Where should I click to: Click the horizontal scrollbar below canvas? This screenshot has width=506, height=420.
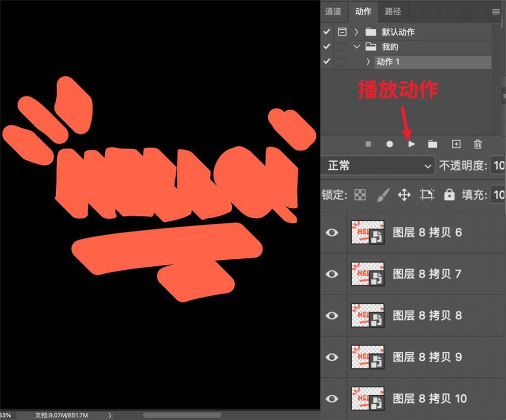tap(182, 415)
